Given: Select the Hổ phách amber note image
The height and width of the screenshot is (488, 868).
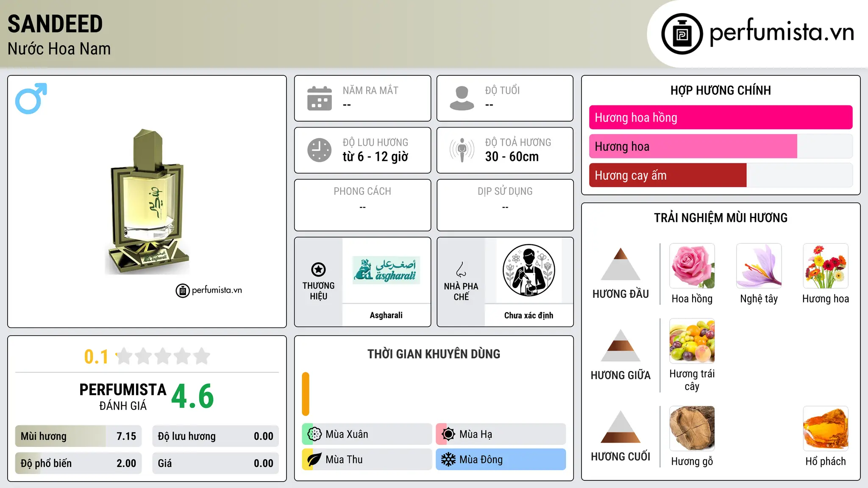Looking at the screenshot, I should click(x=826, y=429).
